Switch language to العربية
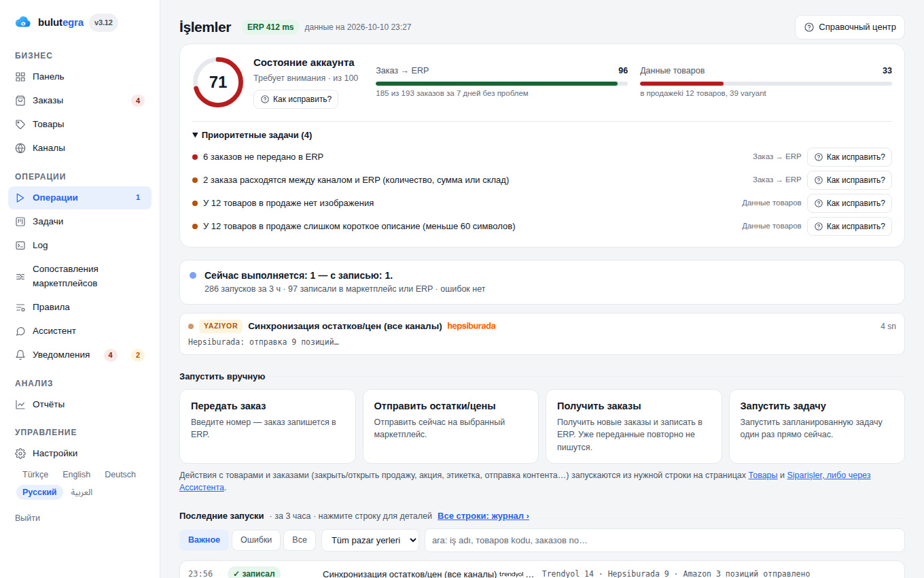This screenshot has height=578, width=924. (82, 492)
